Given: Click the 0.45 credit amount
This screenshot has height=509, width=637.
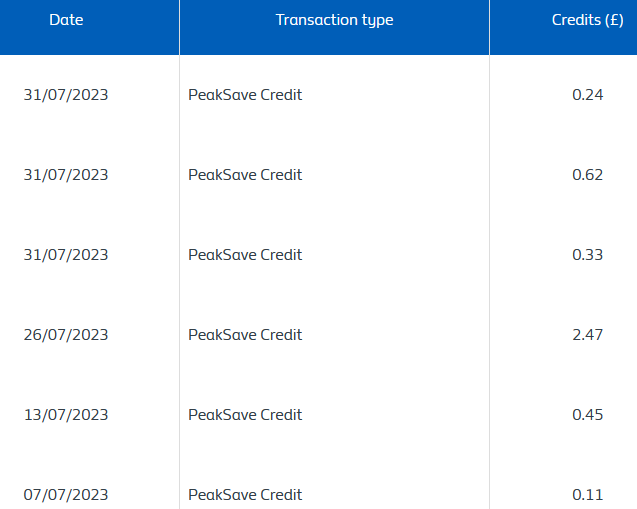Looking at the screenshot, I should (x=587, y=415).
